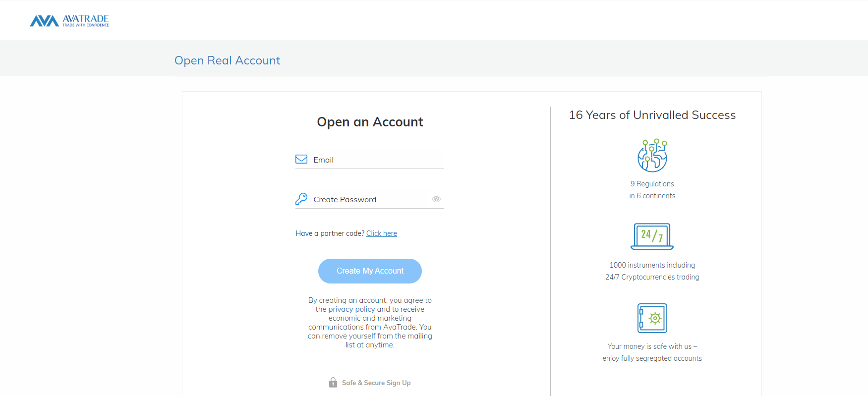Click the safe vault icon
Viewport: 868px width, 396px height.
(x=652, y=318)
